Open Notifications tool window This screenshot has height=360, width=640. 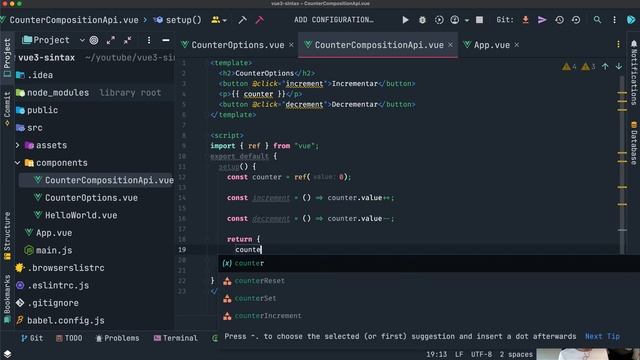(634, 72)
